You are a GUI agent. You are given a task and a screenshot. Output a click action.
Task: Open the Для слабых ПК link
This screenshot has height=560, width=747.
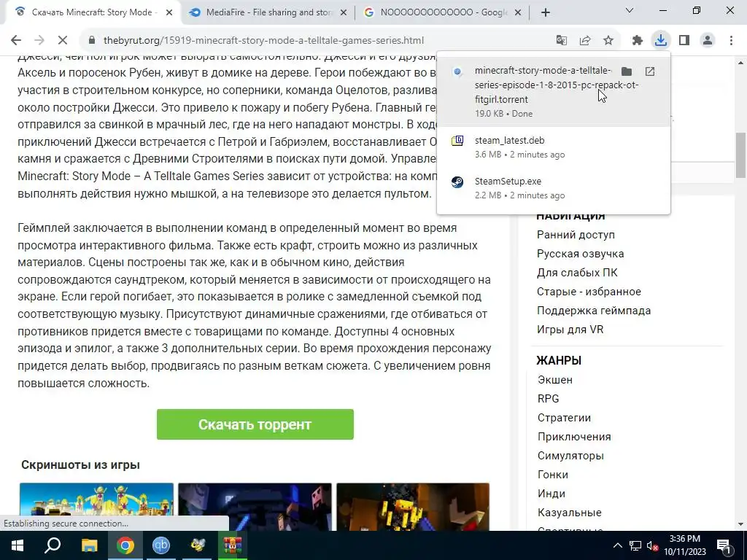click(577, 273)
